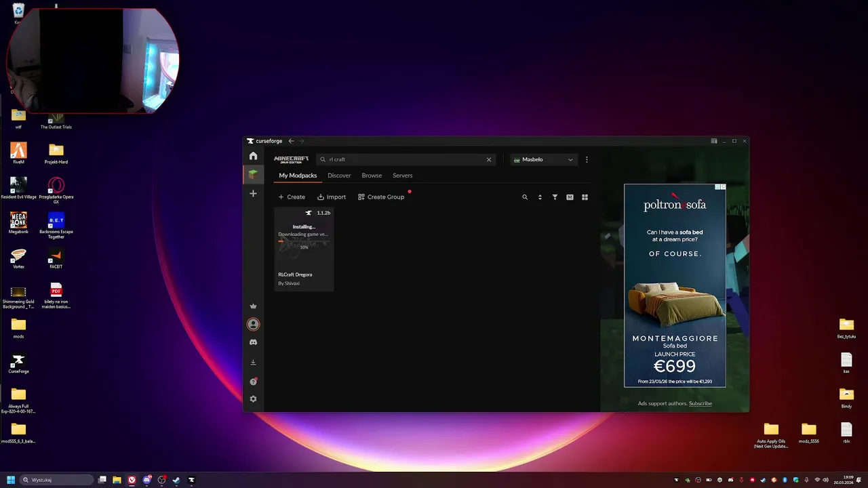
Task: Open the Bluetooth tray icon
Action: [x=785, y=480]
